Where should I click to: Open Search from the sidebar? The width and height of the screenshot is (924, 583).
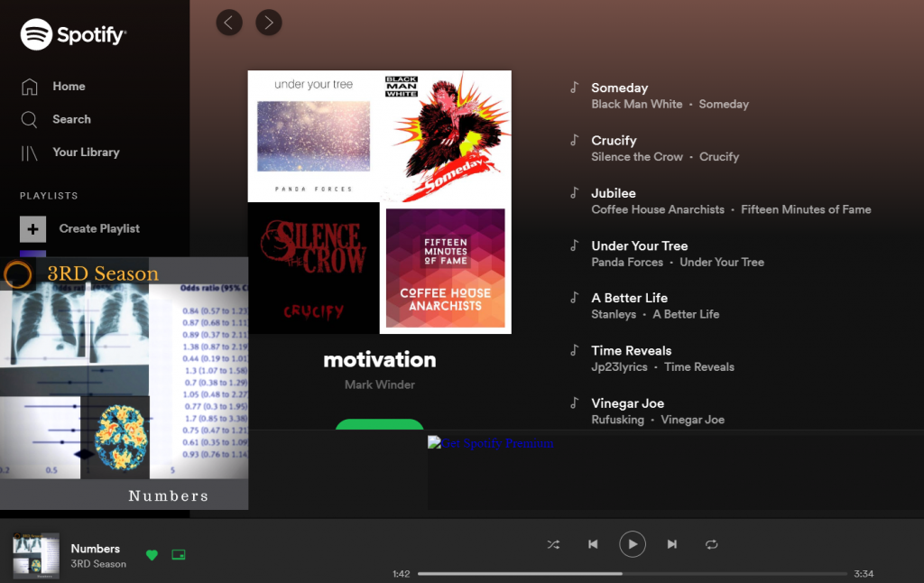pos(71,119)
